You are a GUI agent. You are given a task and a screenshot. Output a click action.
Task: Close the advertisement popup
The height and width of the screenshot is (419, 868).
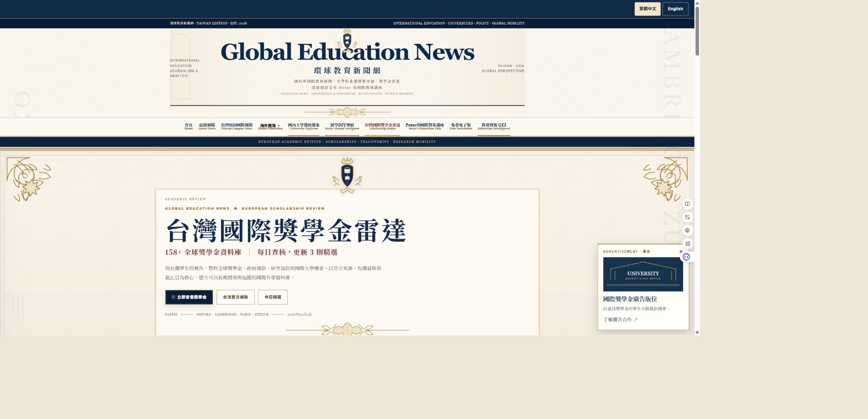pyautogui.click(x=681, y=252)
